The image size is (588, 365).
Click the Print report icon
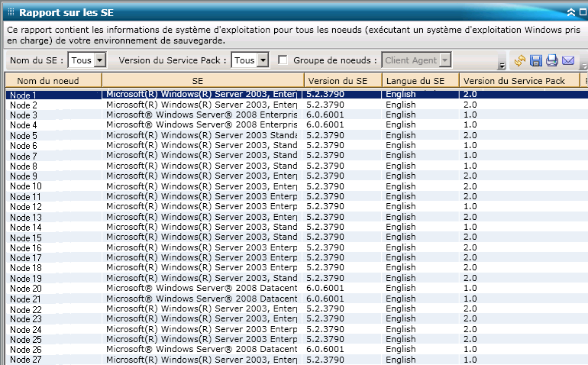pos(552,60)
